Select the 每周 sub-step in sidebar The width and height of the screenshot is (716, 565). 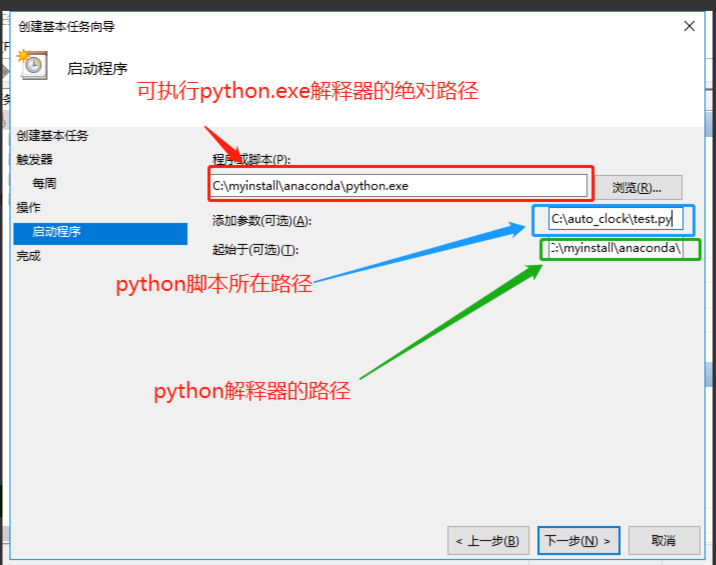[44, 184]
